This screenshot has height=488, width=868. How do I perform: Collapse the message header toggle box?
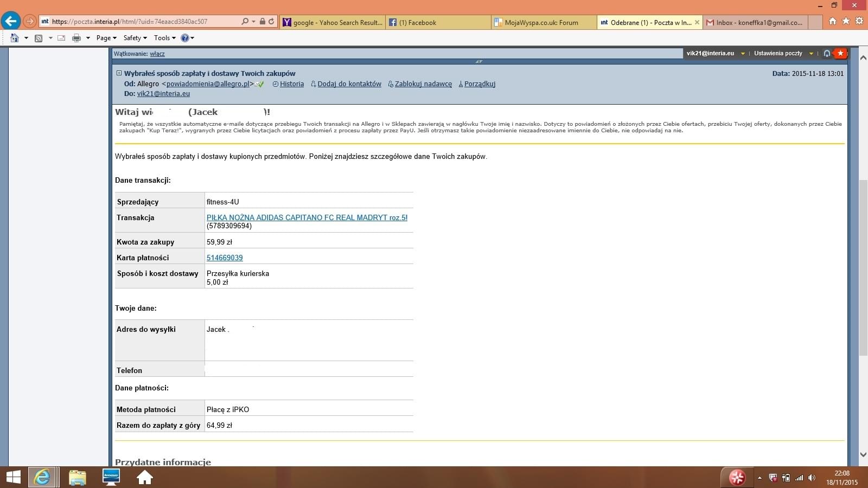click(x=119, y=73)
